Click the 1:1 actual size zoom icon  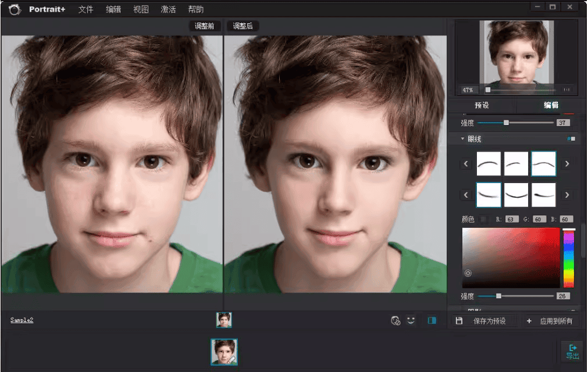coord(566,90)
